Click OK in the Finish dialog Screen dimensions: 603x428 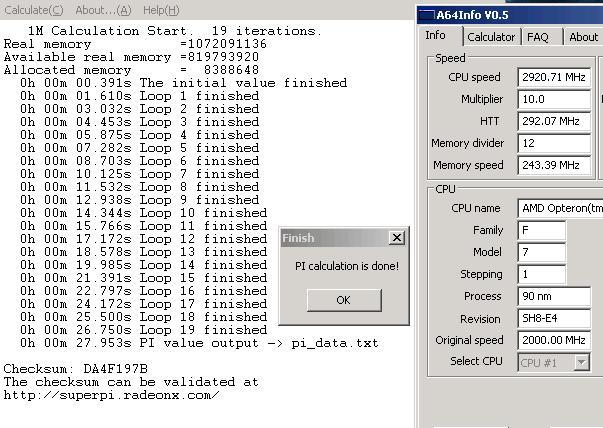click(x=344, y=300)
